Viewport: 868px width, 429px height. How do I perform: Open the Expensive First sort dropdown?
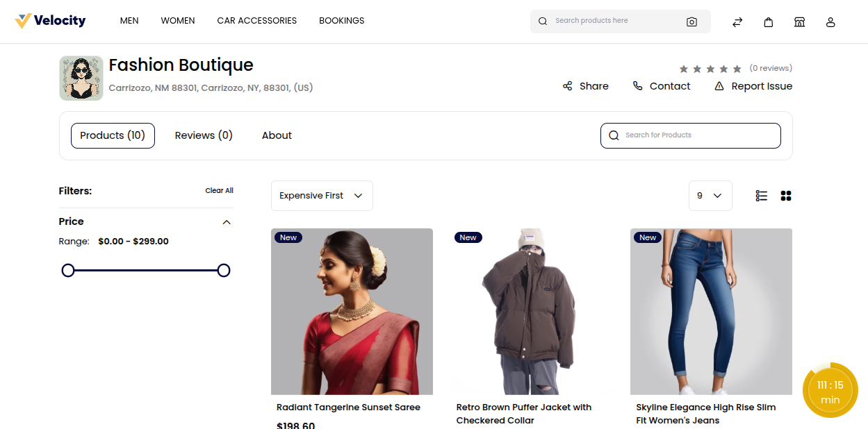[322, 196]
